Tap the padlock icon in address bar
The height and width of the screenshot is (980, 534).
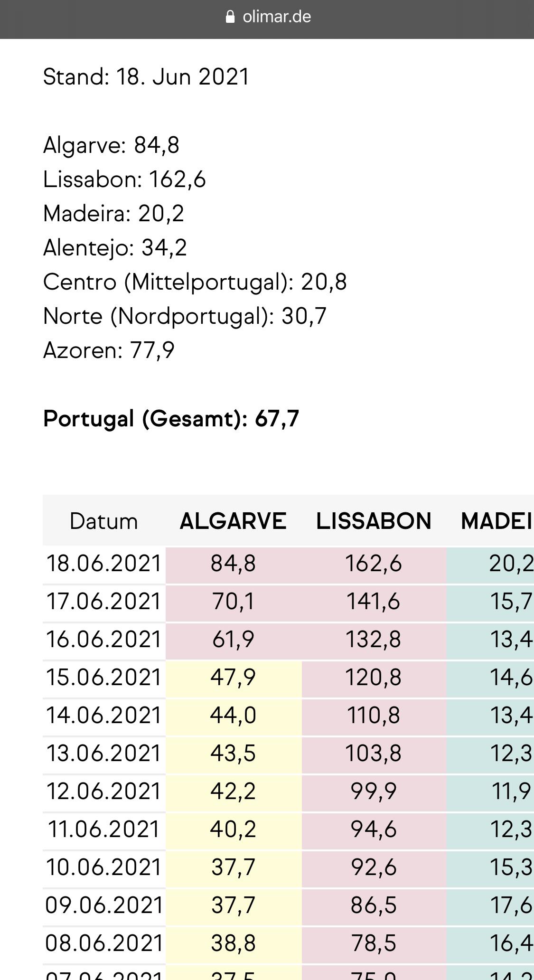point(230,18)
